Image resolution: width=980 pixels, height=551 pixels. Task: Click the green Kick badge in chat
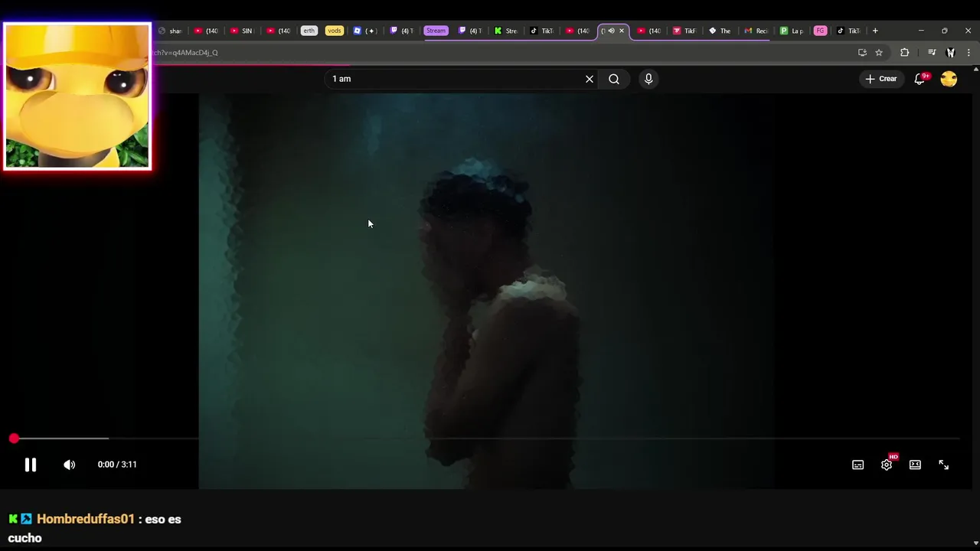13,519
